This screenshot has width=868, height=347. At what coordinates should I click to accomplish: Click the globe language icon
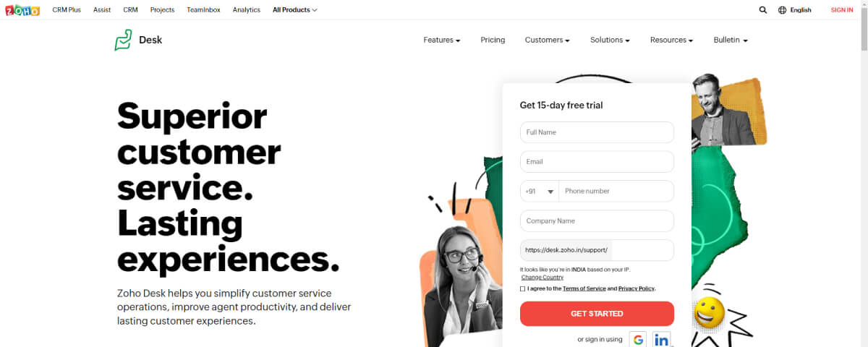(782, 10)
